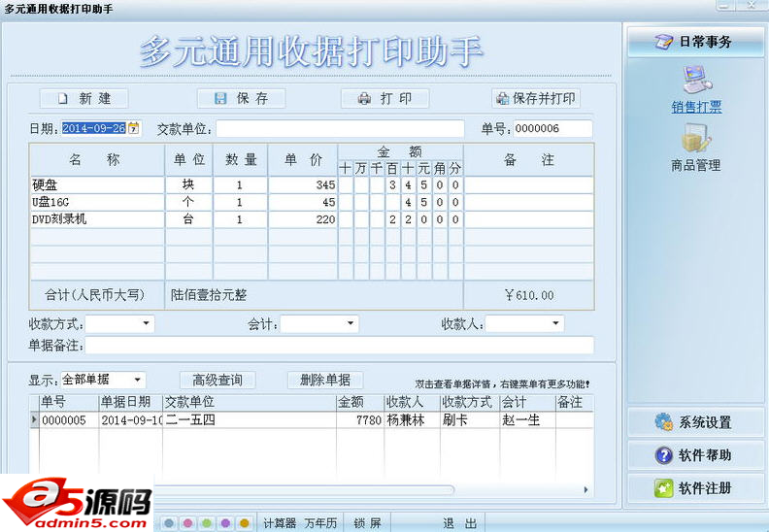Click the green 软件注册 icon

[x=663, y=488]
